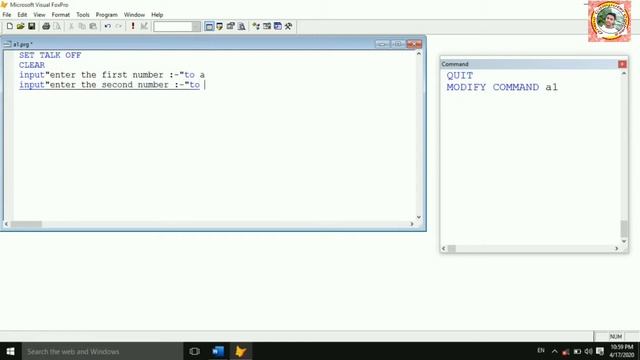Viewport: 640px width, 360px height.
Task: Click the editor horizontal scrollbar left arrow
Action: [x=6, y=224]
